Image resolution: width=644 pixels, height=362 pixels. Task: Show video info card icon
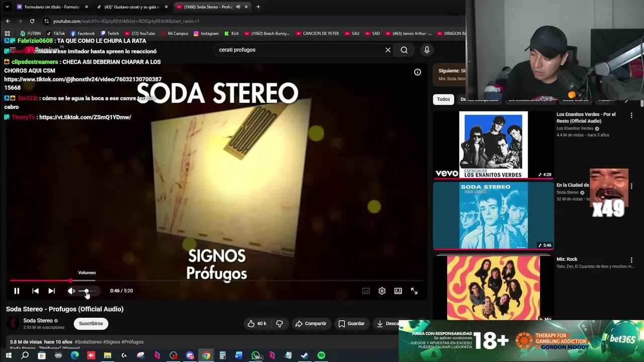(418, 72)
